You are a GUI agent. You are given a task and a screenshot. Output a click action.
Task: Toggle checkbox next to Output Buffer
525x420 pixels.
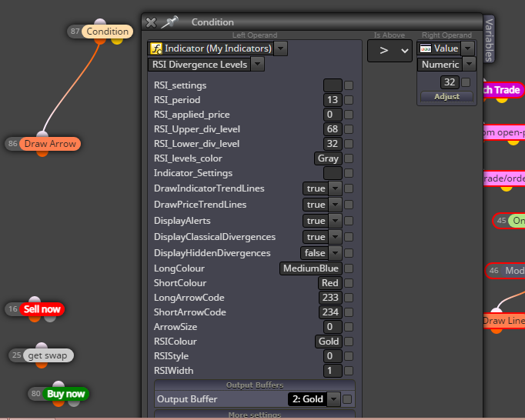[x=347, y=399]
